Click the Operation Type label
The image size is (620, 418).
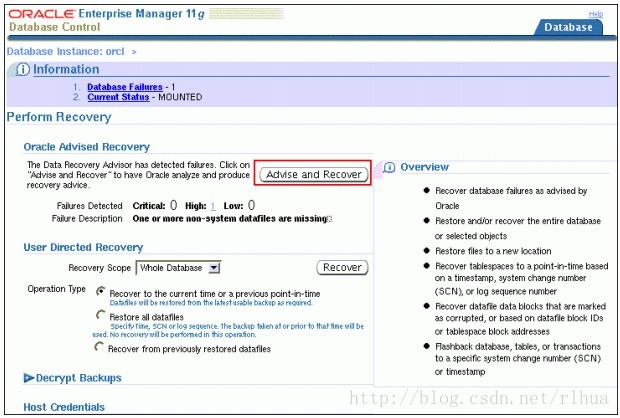click(57, 289)
